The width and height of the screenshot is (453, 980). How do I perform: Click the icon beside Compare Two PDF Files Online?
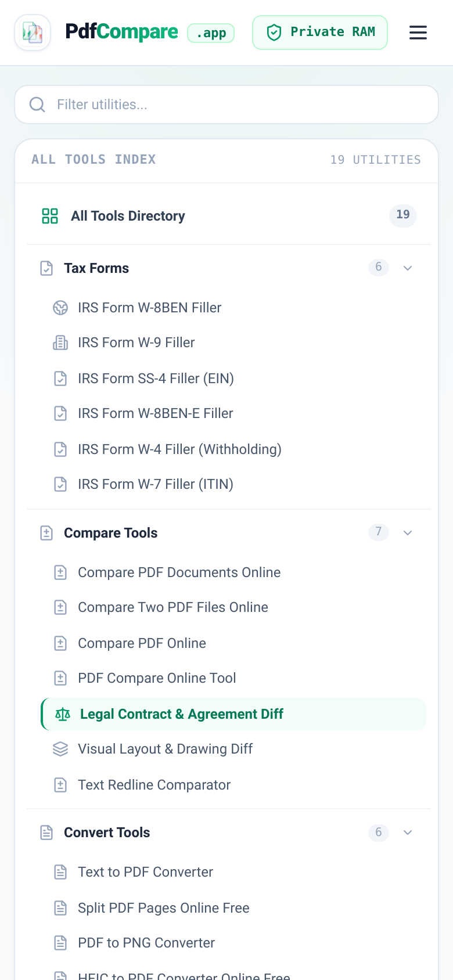click(x=60, y=607)
